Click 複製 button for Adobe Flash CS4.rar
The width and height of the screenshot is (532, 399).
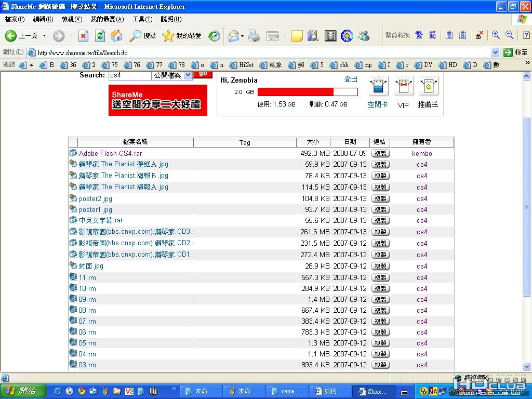380,153
